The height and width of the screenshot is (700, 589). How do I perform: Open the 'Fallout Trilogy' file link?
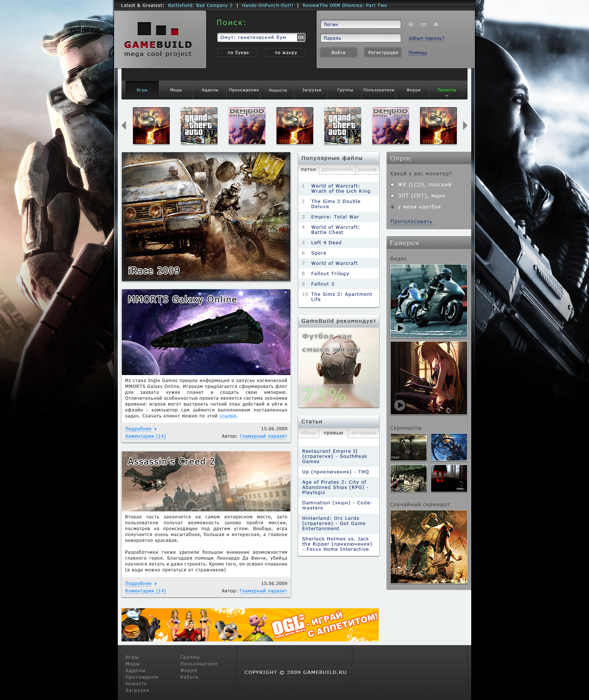(330, 274)
